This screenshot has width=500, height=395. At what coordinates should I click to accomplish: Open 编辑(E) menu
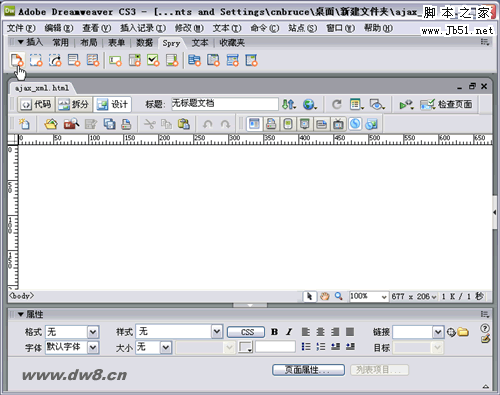(x=59, y=28)
